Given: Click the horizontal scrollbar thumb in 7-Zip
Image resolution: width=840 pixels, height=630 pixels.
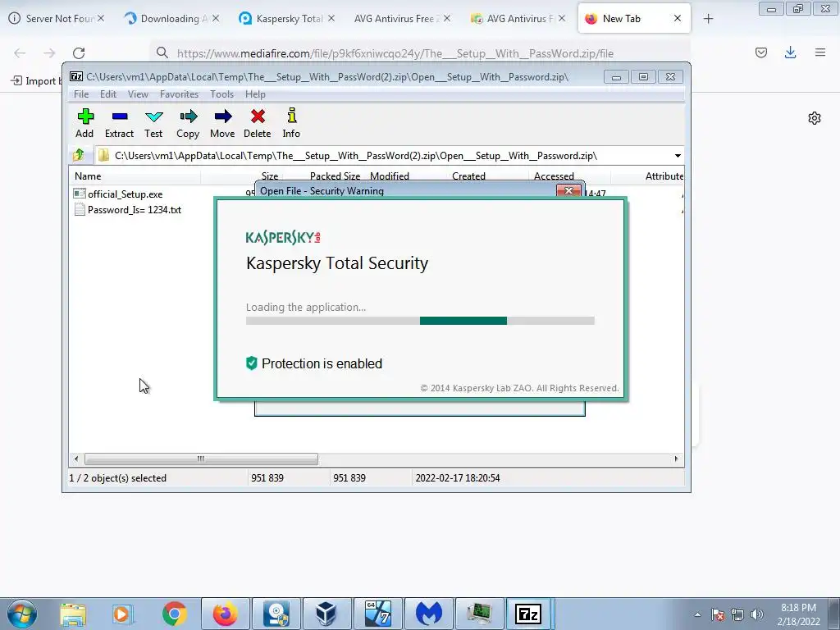Looking at the screenshot, I should (201, 459).
